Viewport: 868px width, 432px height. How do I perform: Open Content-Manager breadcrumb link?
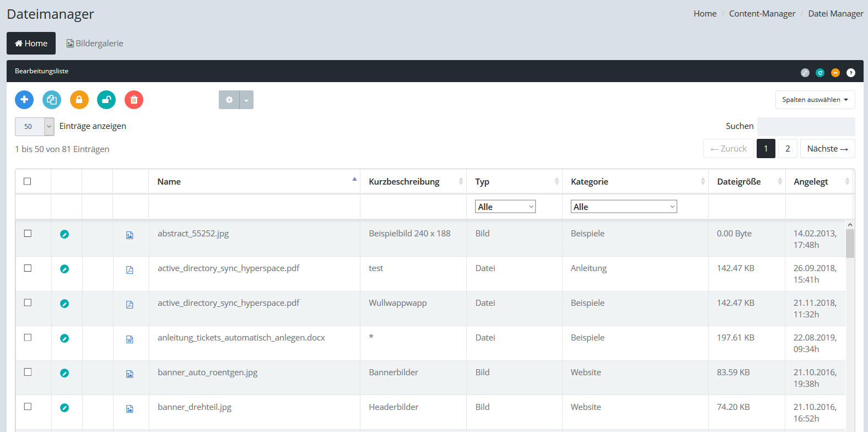coord(762,14)
